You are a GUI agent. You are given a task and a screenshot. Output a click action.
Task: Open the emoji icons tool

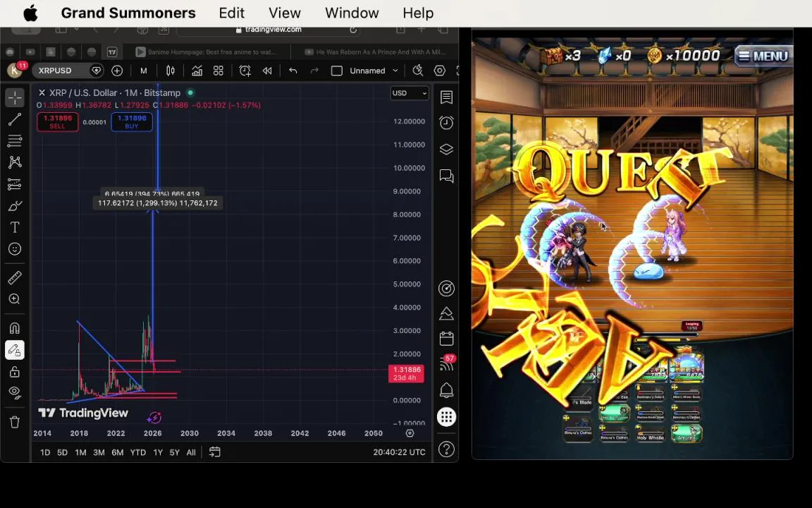(15, 249)
